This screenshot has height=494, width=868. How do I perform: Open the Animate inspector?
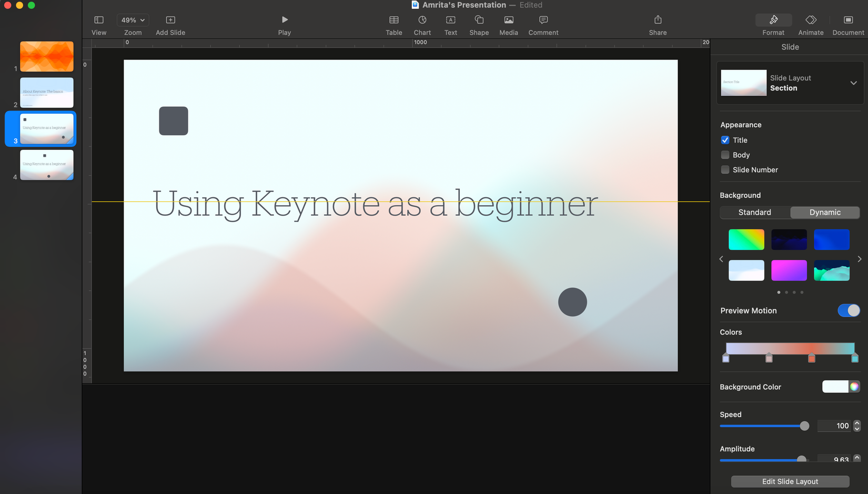click(x=811, y=20)
